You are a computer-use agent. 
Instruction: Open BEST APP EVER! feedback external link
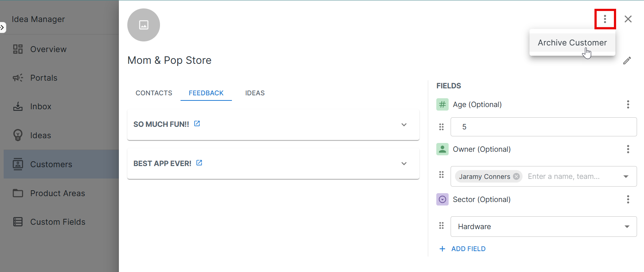(199, 163)
